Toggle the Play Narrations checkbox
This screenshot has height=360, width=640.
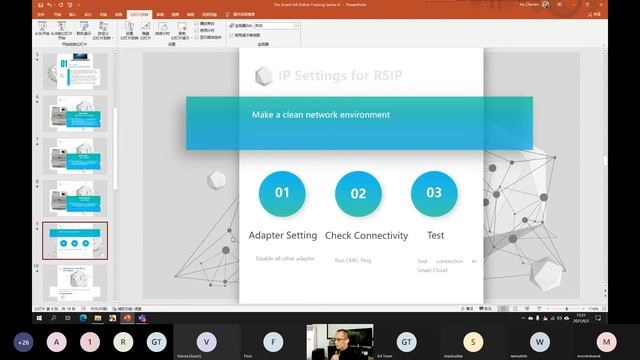pyautogui.click(x=197, y=24)
